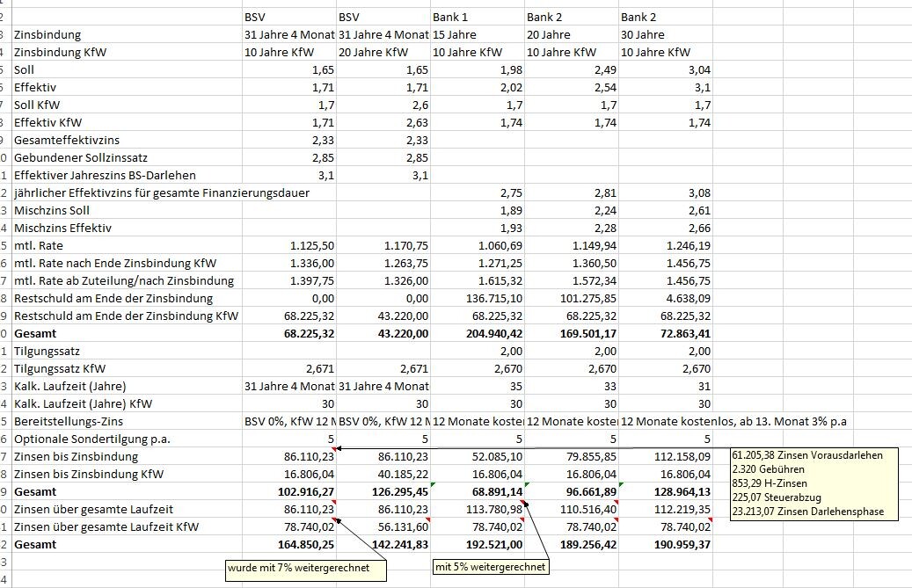Image resolution: width=912 pixels, height=588 pixels.
Task: Click the cell "12 Monate kostenlos, ab 13. Monat 3% p.a"
Action: pos(733,421)
